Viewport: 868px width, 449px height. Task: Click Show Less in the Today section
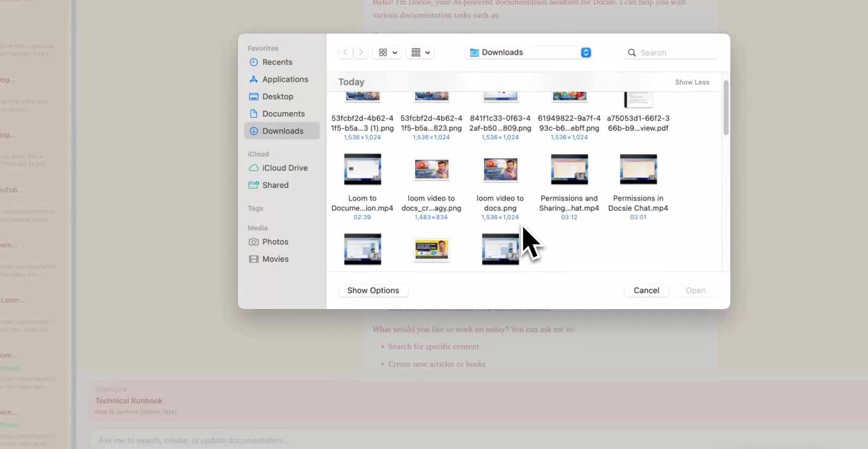click(x=692, y=82)
